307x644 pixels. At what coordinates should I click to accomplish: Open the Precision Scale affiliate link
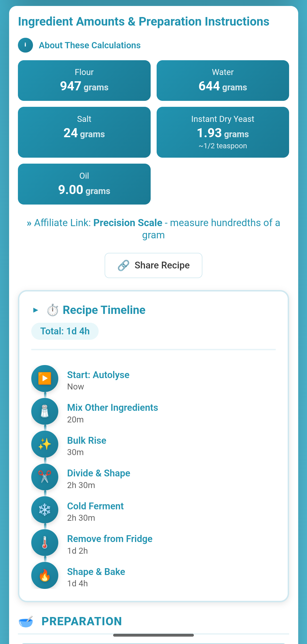coord(128,223)
